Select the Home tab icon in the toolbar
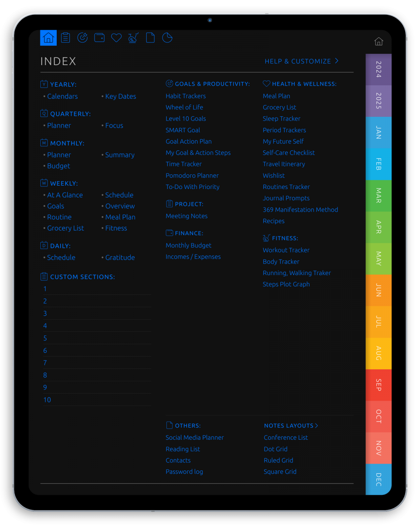The image size is (420, 525). 48,38
